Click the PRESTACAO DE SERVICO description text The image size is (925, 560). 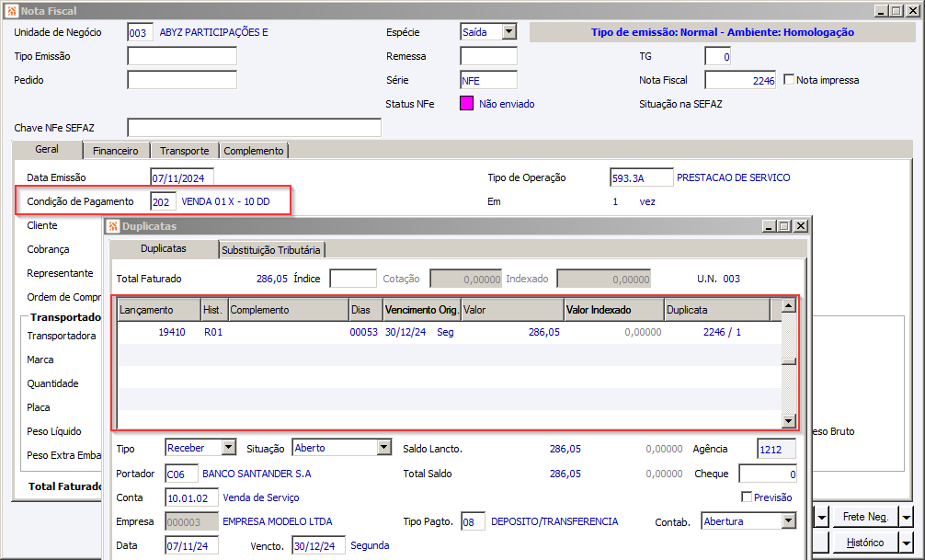[x=733, y=177]
